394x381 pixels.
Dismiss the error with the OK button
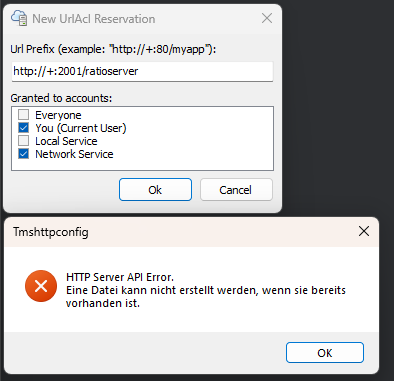point(325,353)
